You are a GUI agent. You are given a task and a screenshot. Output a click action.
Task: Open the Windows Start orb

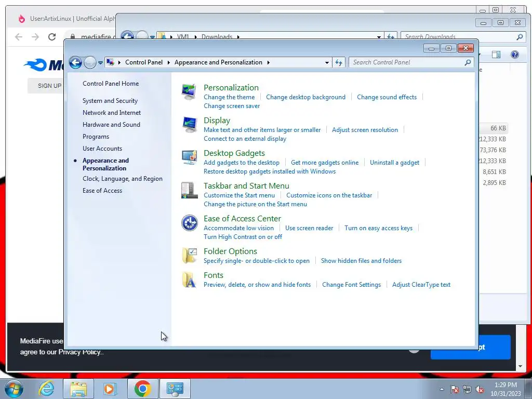14,389
